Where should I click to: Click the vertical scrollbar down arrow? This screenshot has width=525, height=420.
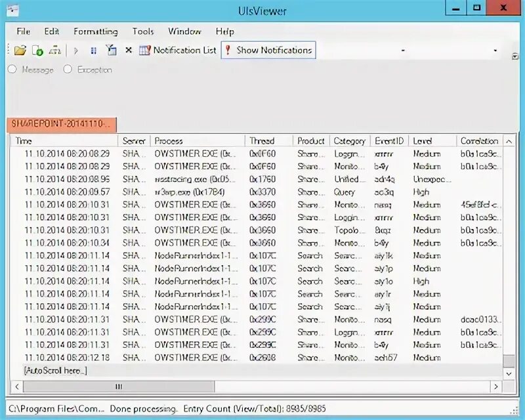click(509, 373)
